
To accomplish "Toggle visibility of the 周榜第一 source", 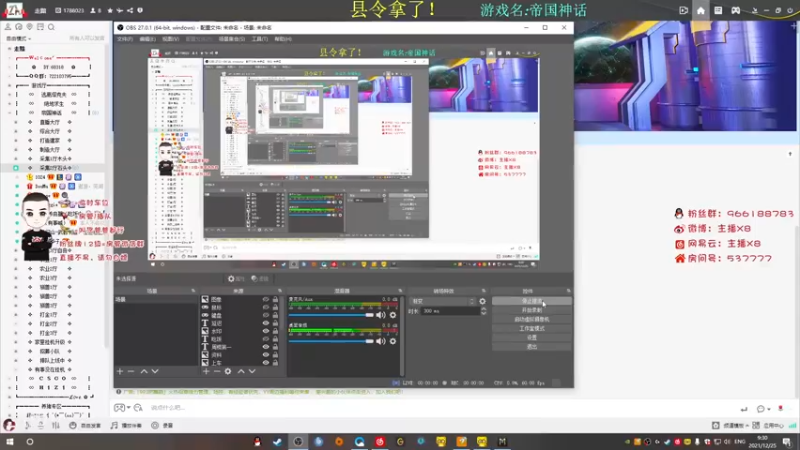I will 265,347.
